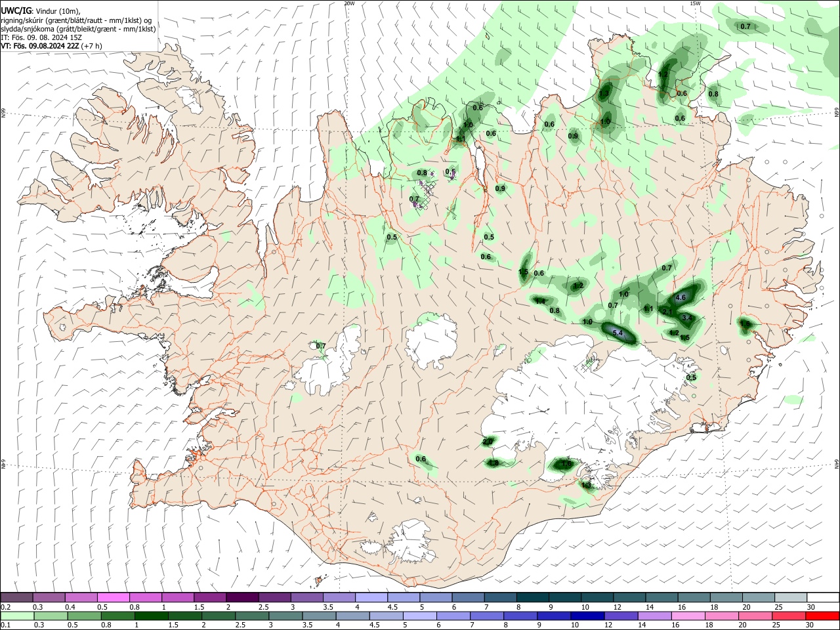Click the 5.4 precipitation value on the map
The height and width of the screenshot is (630, 840).
(x=617, y=333)
